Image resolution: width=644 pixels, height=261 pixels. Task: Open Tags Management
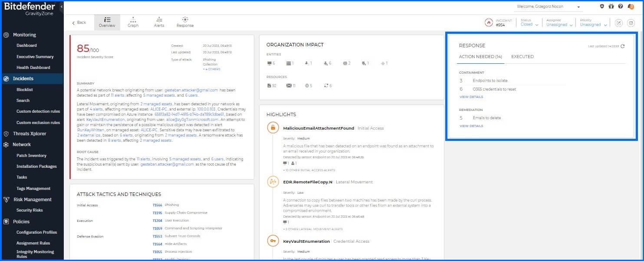[33, 189]
